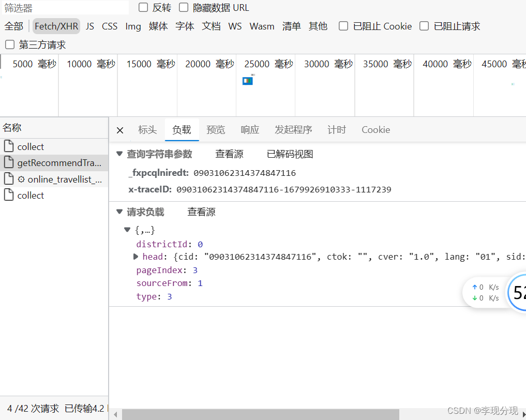The image size is (526, 420).
Task: Open the 预览 tab
Action: (x=216, y=130)
